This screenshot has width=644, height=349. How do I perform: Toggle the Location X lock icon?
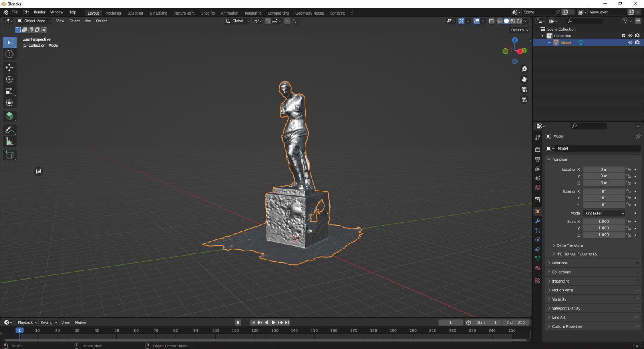pyautogui.click(x=629, y=170)
